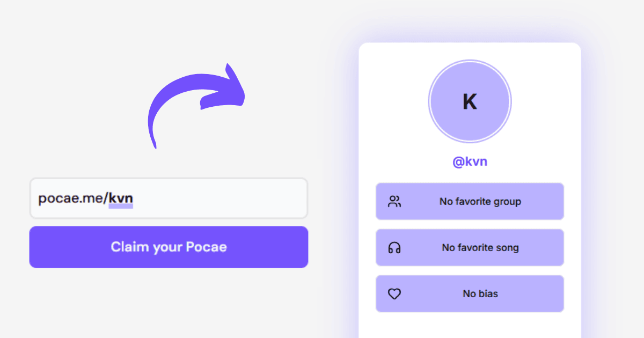Screen dimensions: 644x338
Task: Click the No favorite group label
Action: 480,202
